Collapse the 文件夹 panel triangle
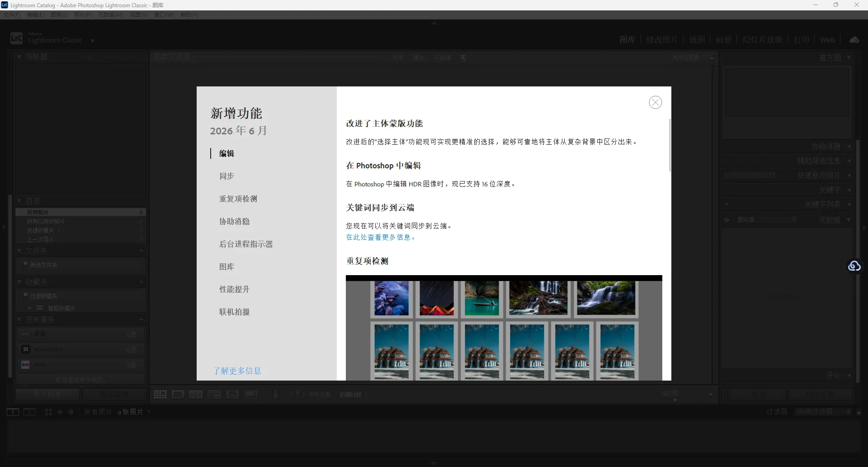The image size is (868, 467). 19,250
